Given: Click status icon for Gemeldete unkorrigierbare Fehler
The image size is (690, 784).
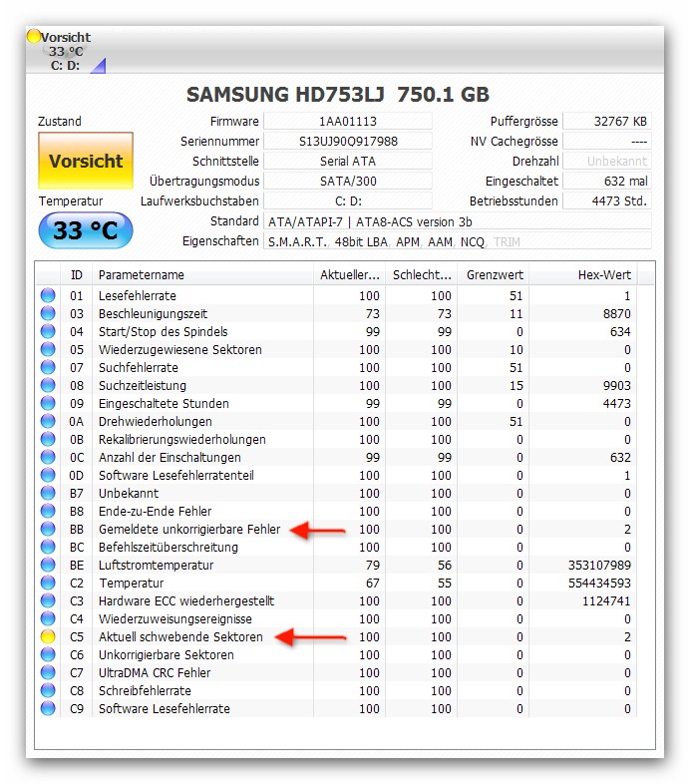Looking at the screenshot, I should (x=48, y=529).
